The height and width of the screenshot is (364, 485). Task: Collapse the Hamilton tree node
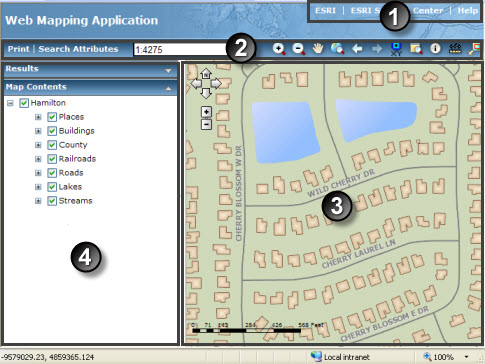coord(10,103)
